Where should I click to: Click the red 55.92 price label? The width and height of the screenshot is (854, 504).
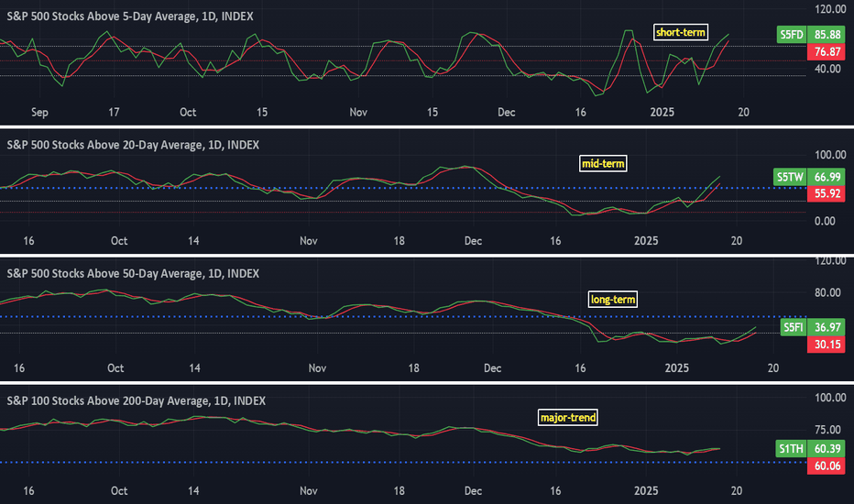click(827, 193)
